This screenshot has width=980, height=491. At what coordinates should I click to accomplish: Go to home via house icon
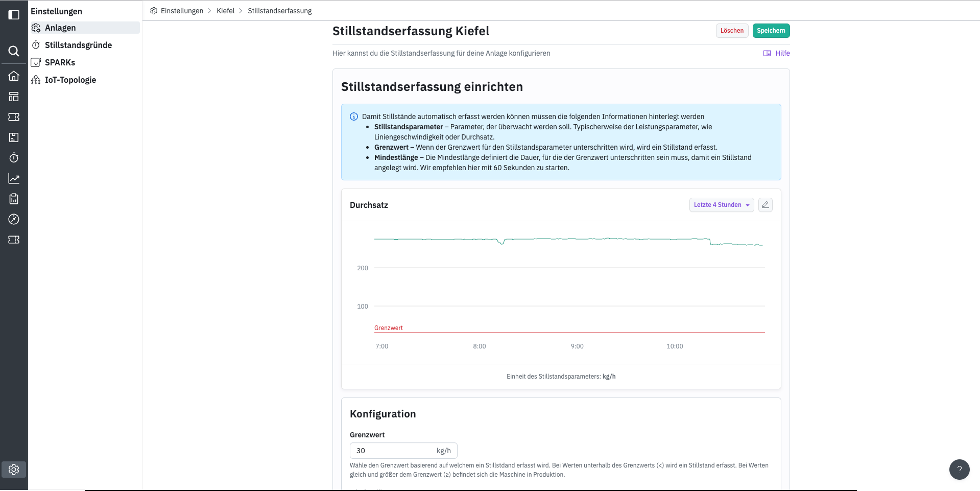[x=14, y=76]
